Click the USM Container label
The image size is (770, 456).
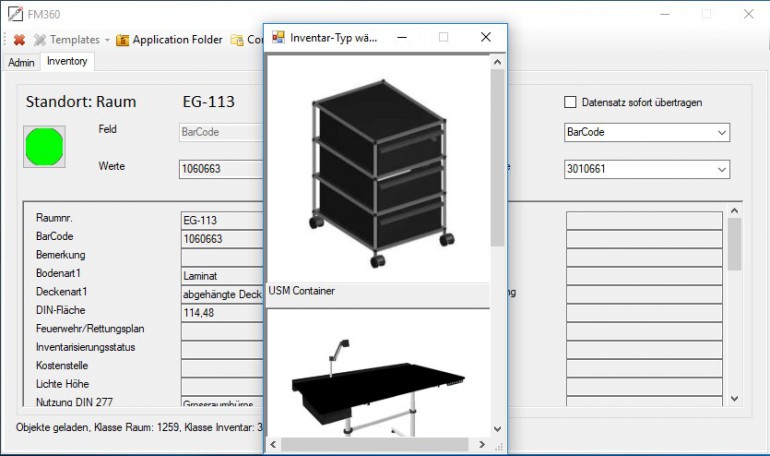302,291
